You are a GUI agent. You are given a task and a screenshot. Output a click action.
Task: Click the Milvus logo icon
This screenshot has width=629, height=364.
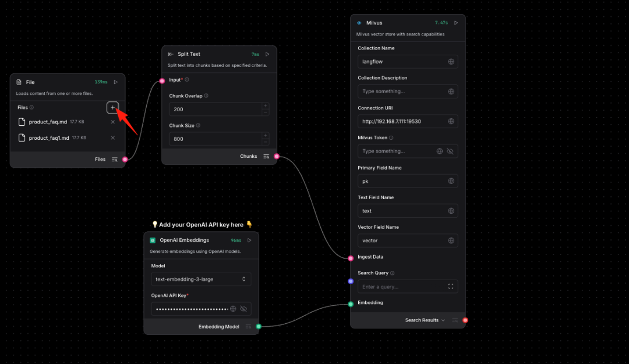359,23
